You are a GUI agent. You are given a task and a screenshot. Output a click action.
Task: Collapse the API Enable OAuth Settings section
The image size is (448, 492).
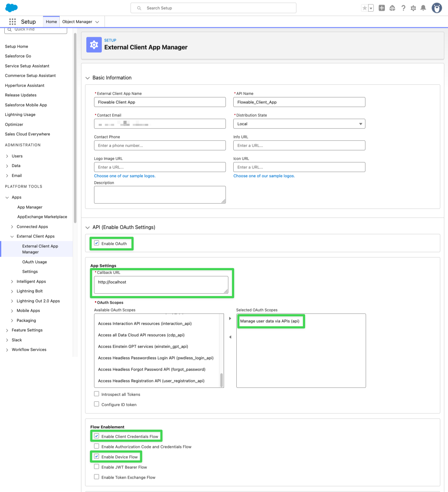coord(88,228)
